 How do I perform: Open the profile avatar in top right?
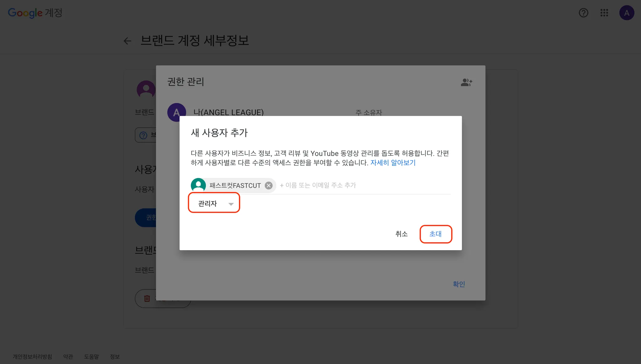[x=627, y=13]
